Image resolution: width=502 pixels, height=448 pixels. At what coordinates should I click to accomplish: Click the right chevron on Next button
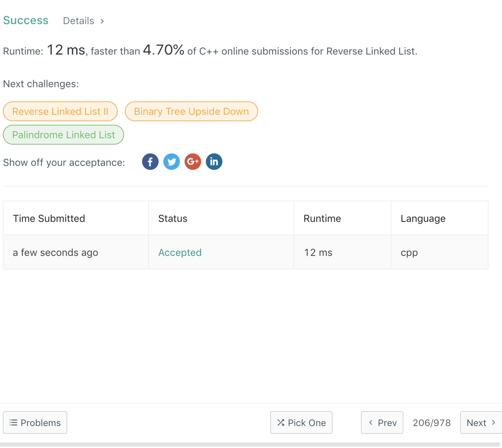click(x=493, y=422)
